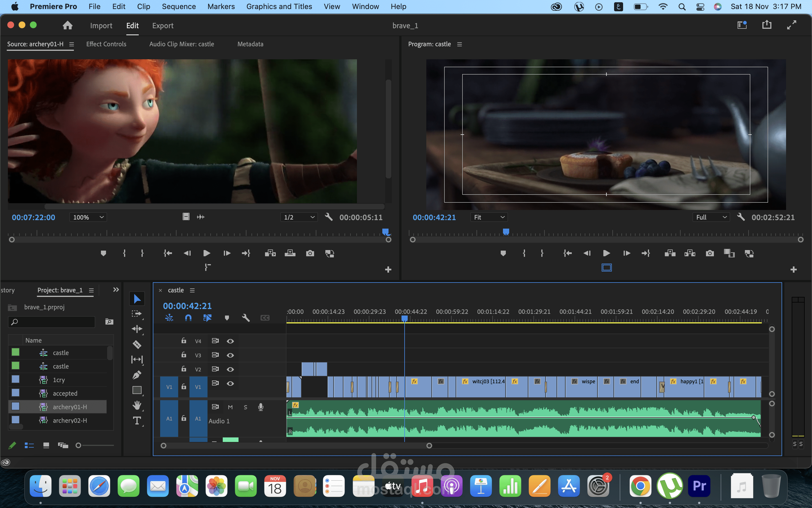Open Source playback resolution 1/2 dropdown
Viewport: 812px width, 508px height.
click(299, 217)
